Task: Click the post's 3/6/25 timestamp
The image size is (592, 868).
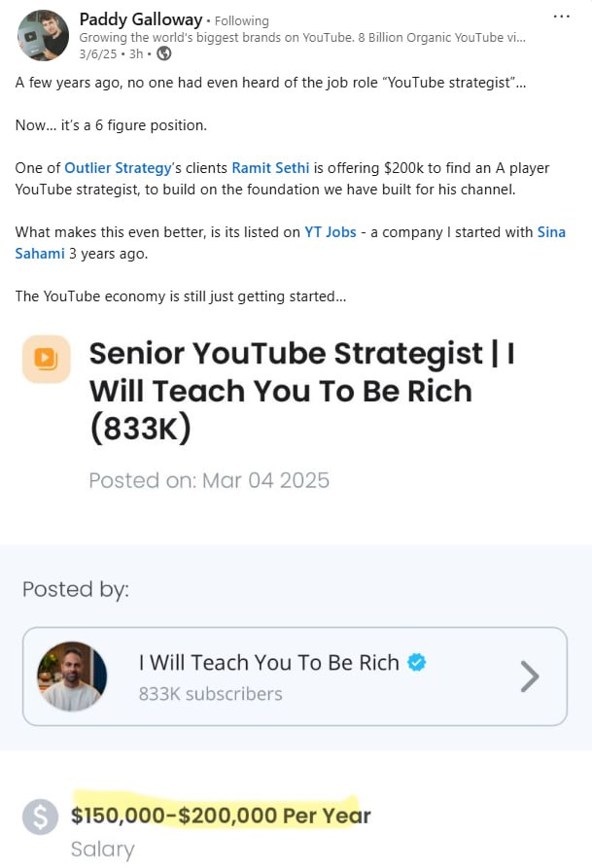Action: tap(96, 53)
